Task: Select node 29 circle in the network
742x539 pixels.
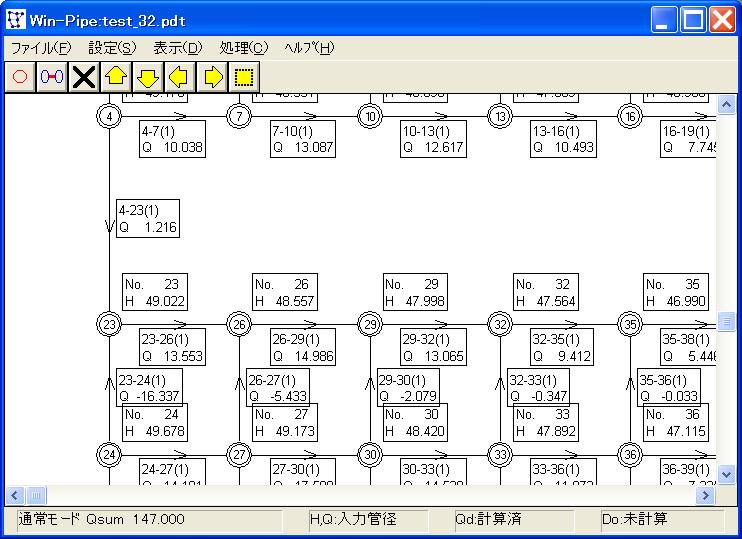Action: (370, 325)
